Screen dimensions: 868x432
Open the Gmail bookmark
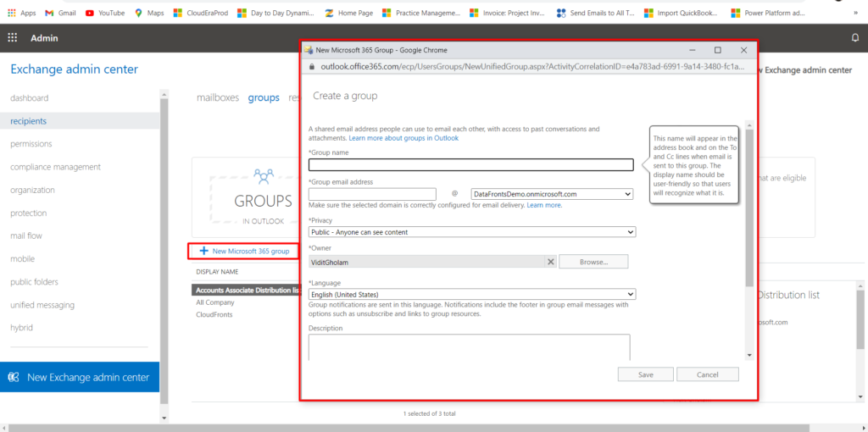[x=60, y=13]
